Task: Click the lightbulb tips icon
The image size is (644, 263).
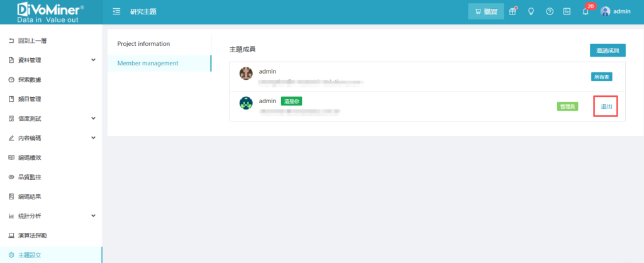Action: [531, 11]
